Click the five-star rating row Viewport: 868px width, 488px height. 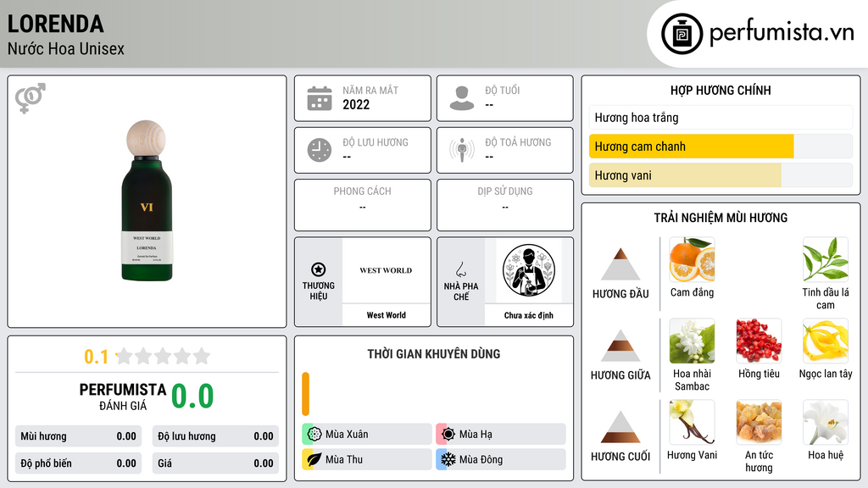tap(163, 356)
